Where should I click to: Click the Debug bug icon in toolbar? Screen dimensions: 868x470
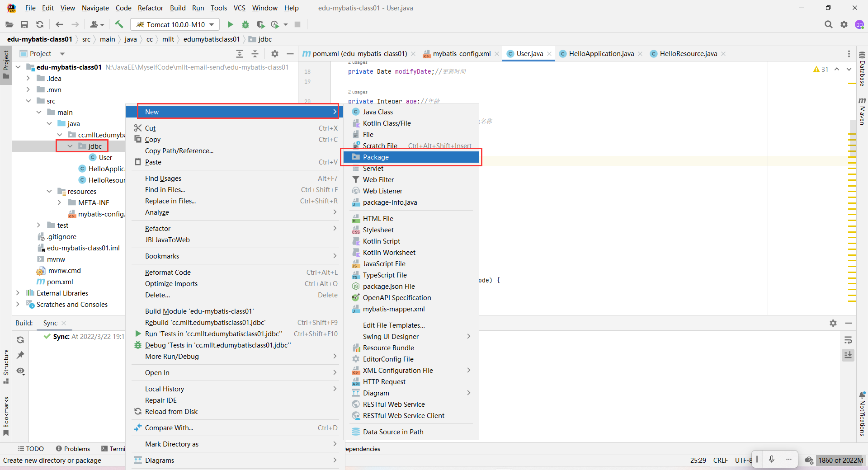(x=245, y=24)
